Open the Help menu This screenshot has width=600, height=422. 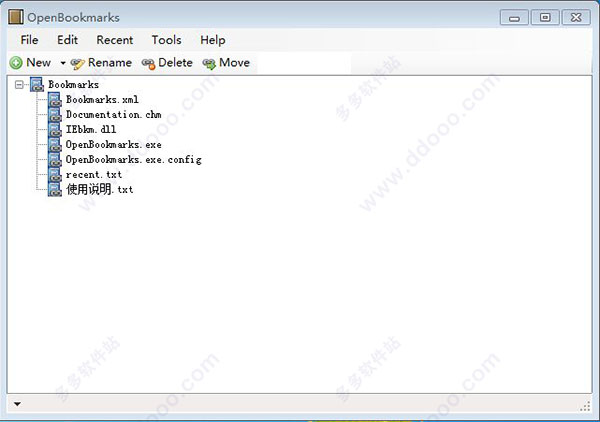(x=213, y=40)
